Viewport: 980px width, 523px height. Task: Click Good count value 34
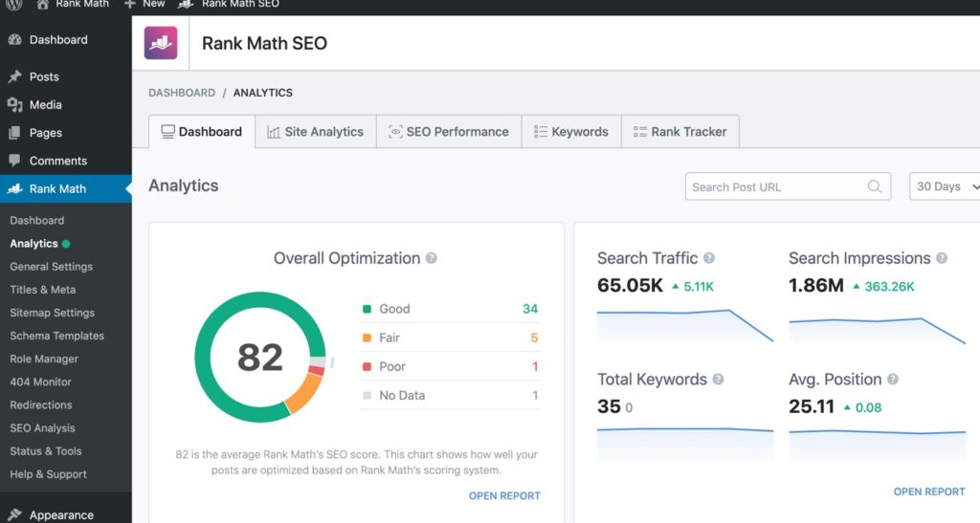click(x=530, y=308)
